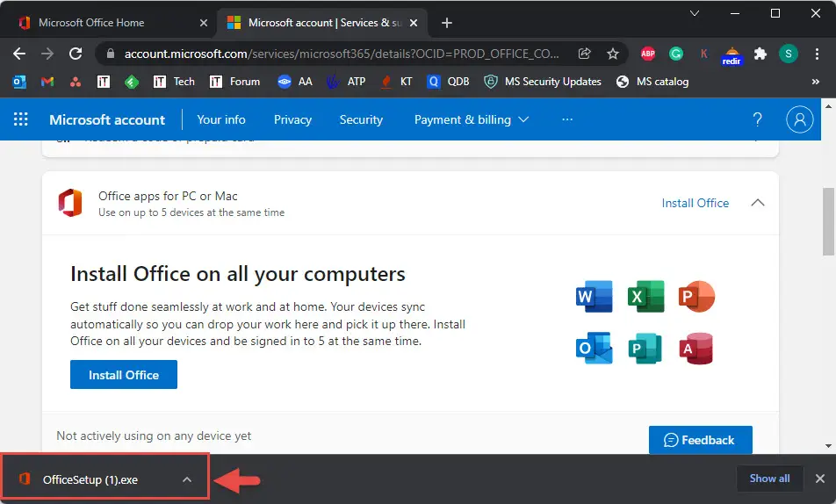Show more bookmarks with double chevron
This screenshot has height=504, width=836.
(815, 82)
